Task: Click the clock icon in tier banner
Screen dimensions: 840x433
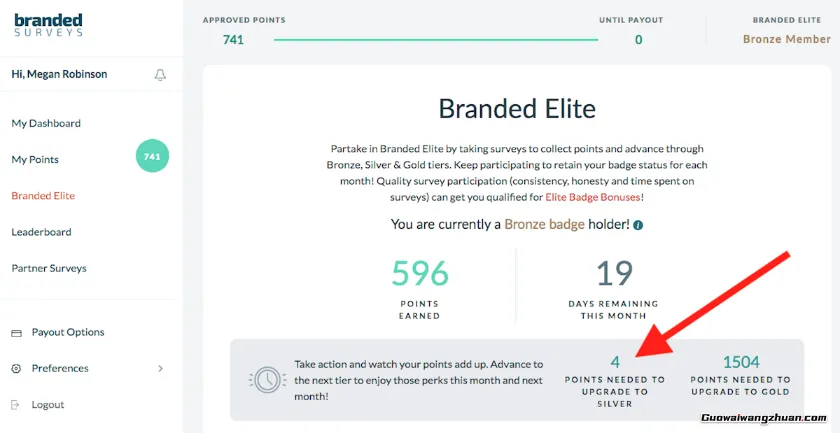Action: (x=266, y=379)
